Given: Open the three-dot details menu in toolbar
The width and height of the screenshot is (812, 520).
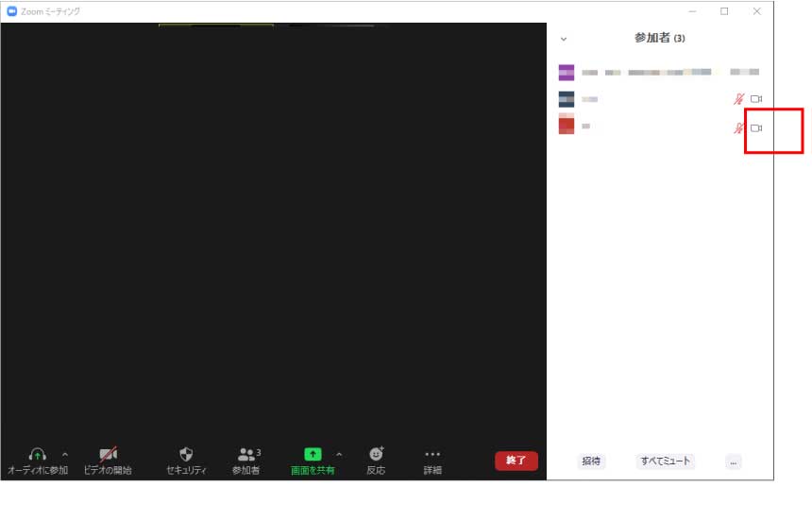Looking at the screenshot, I should click(432, 455).
